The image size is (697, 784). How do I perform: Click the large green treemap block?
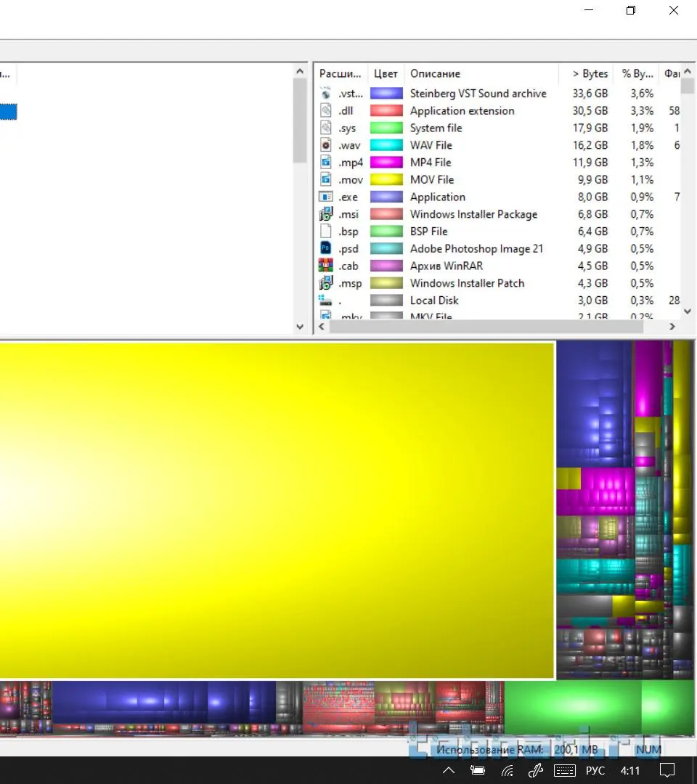tap(573, 706)
